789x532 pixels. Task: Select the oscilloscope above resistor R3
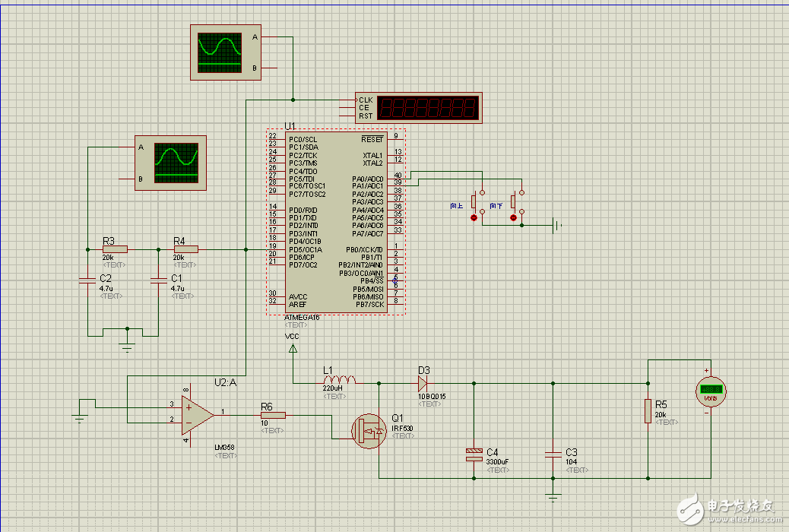[170, 163]
